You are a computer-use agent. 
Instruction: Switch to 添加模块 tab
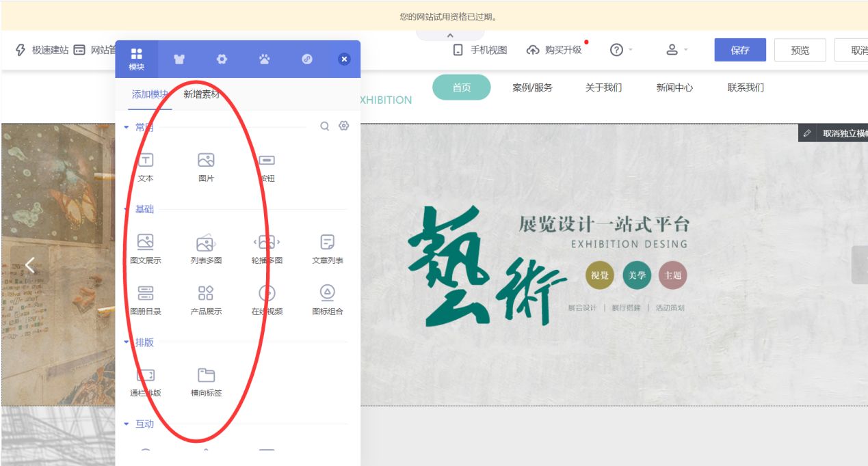[x=150, y=94]
